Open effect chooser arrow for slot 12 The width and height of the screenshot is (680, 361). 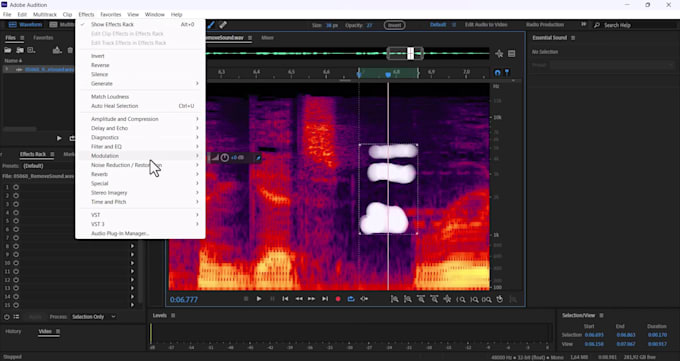(132, 280)
